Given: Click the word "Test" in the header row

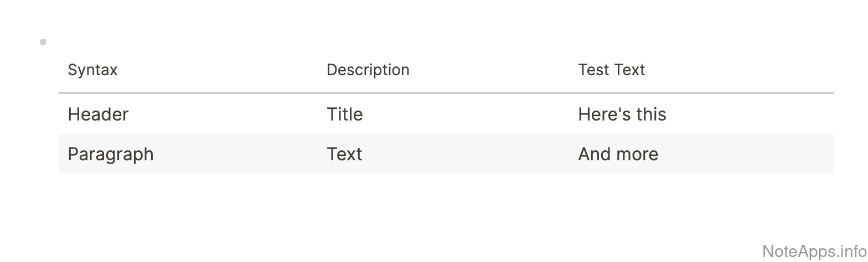Looking at the screenshot, I should click(593, 70).
